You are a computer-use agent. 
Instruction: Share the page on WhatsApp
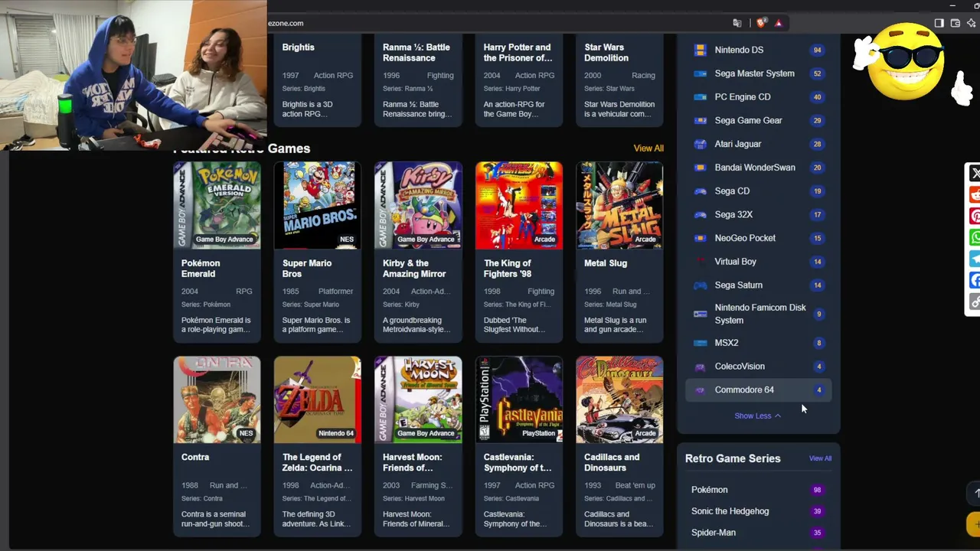975,238
